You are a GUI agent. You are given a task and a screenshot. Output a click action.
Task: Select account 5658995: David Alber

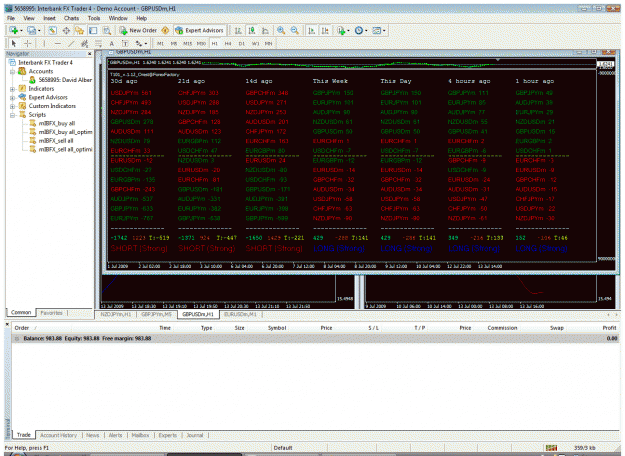click(65, 80)
